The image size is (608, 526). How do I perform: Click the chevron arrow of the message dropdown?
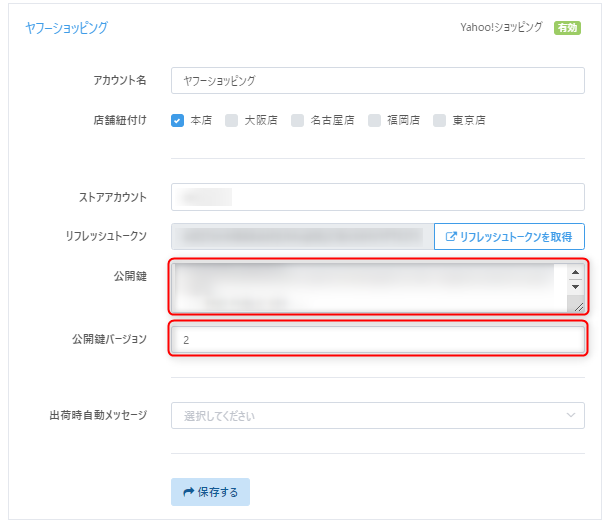coord(571,415)
